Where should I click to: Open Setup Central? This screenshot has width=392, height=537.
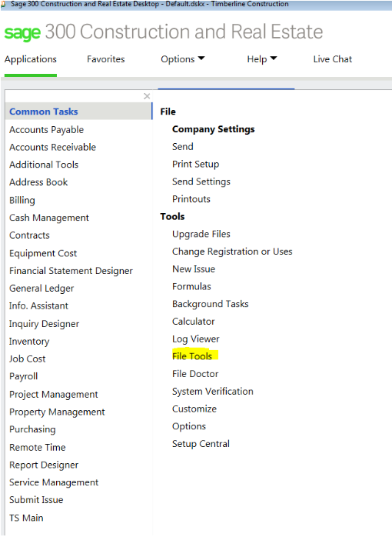pyautogui.click(x=201, y=444)
